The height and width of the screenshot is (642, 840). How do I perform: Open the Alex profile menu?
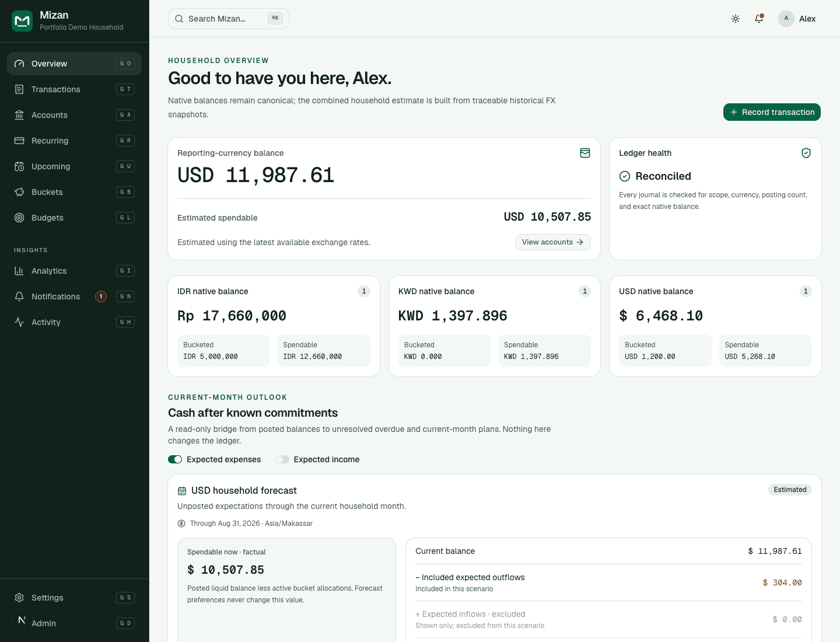797,19
